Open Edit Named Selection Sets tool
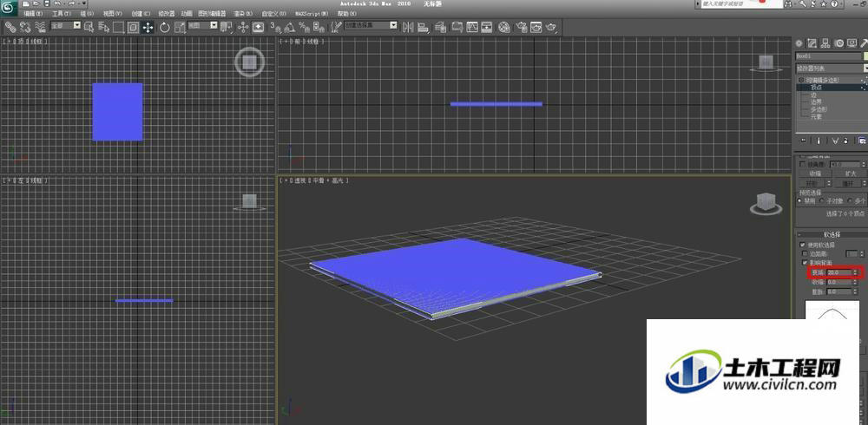The height and width of the screenshot is (425, 868). (x=337, y=27)
